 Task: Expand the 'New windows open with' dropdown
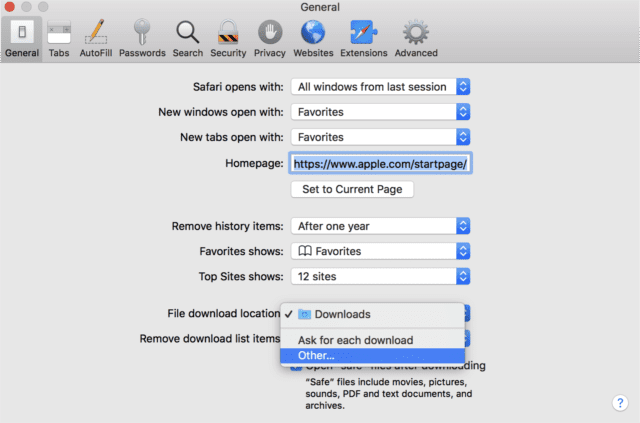pyautogui.click(x=380, y=112)
